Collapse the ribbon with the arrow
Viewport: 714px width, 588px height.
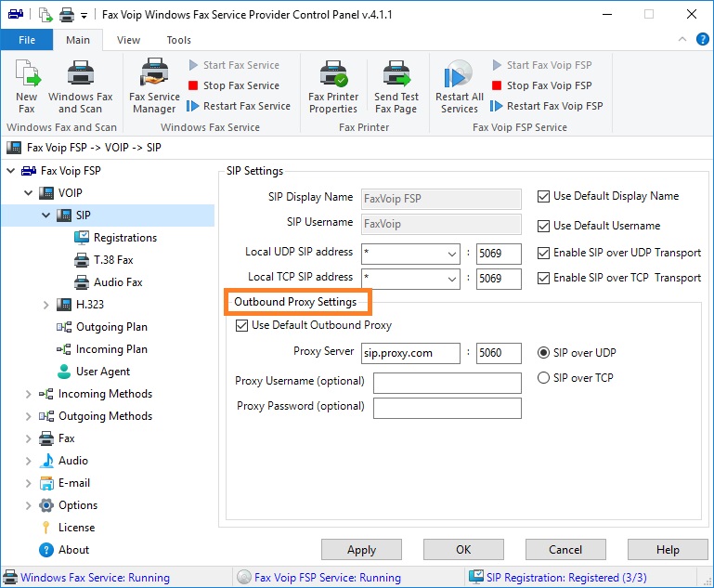coord(682,40)
